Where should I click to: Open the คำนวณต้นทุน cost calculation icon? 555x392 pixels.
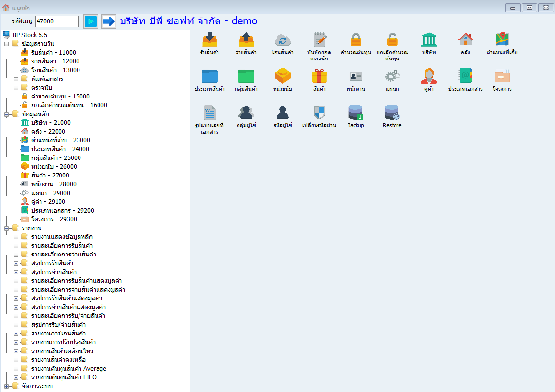[356, 39]
